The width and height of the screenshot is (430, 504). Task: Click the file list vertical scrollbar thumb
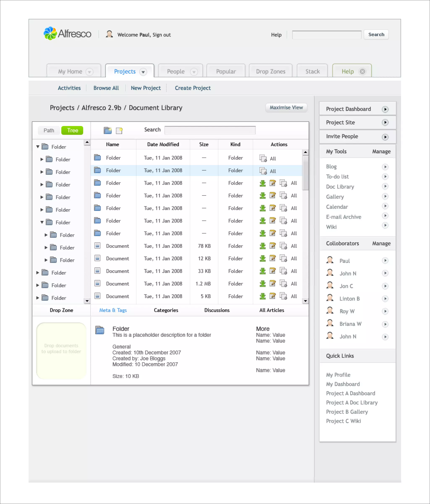(305, 173)
